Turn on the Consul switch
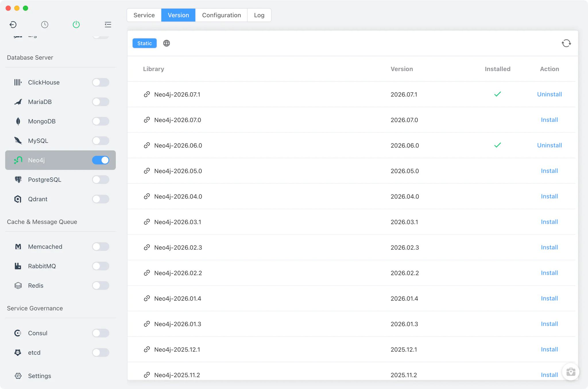Image resolution: width=588 pixels, height=389 pixels. point(100,333)
